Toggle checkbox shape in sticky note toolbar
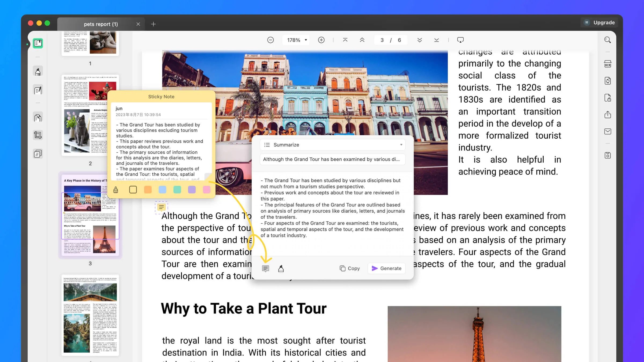 point(133,190)
